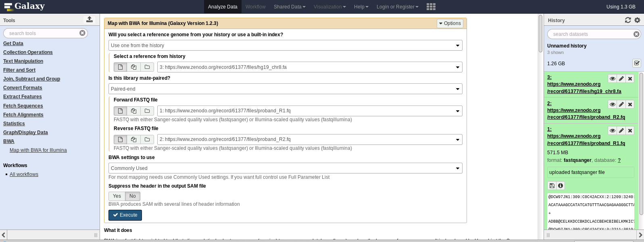This screenshot has width=644, height=242.
Task: Click the upload data icon in Tools panel
Action: click(90, 19)
